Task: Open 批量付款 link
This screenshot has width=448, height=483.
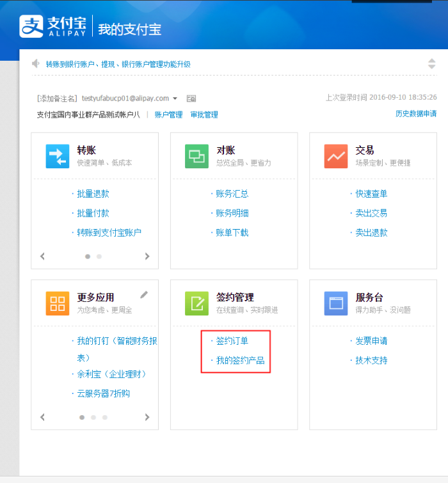Action: pos(93,213)
